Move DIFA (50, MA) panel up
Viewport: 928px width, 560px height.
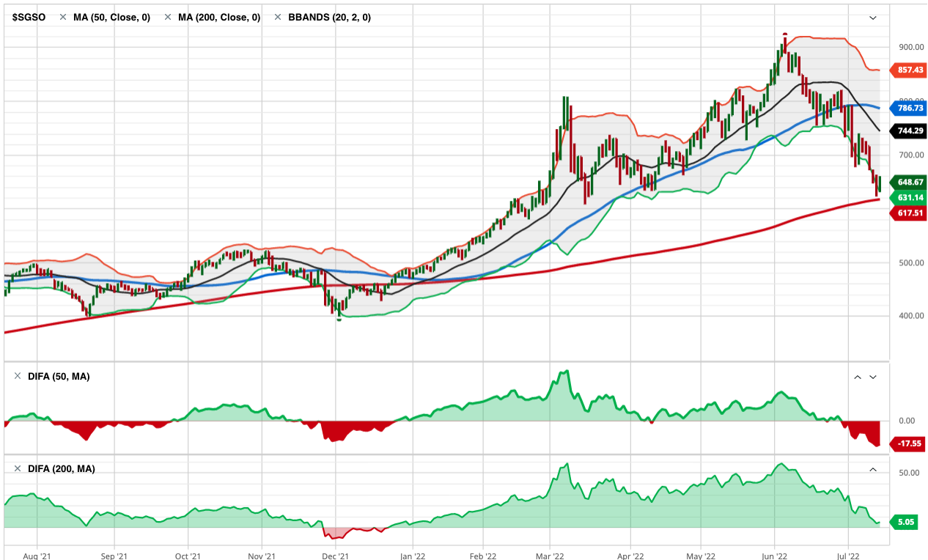pos(857,377)
